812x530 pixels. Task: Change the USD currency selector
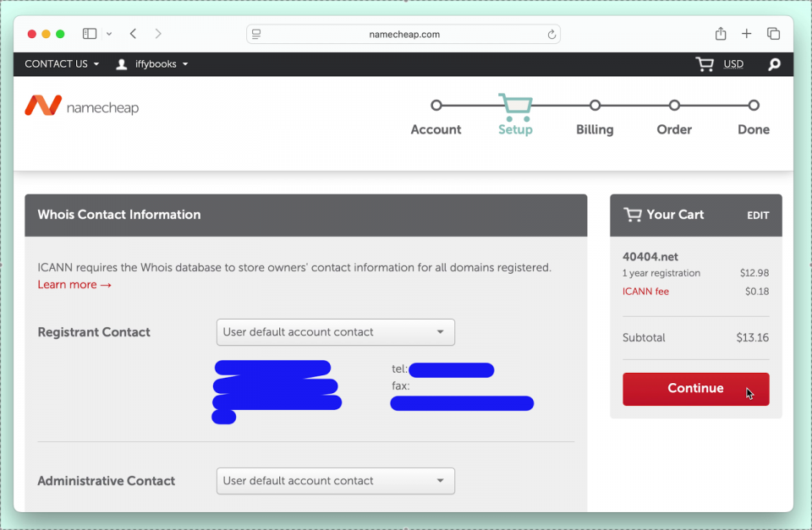[x=733, y=64]
